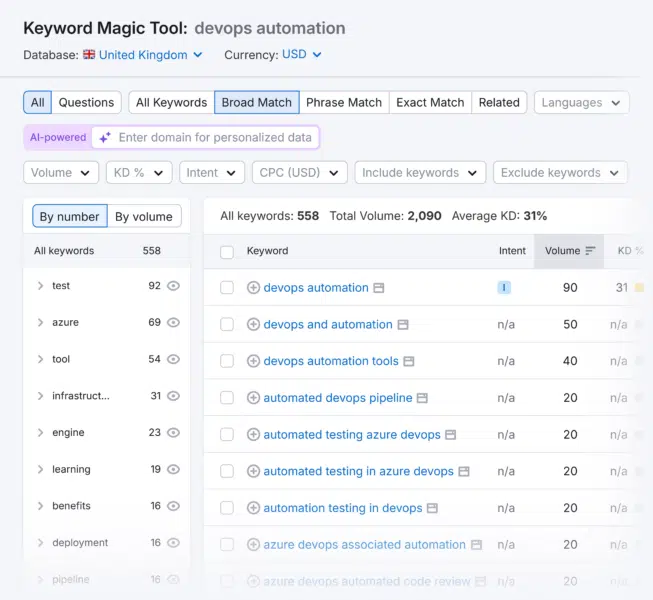This screenshot has width=653, height=600.
Task: Expand the azure keyword group
Action: coord(40,322)
